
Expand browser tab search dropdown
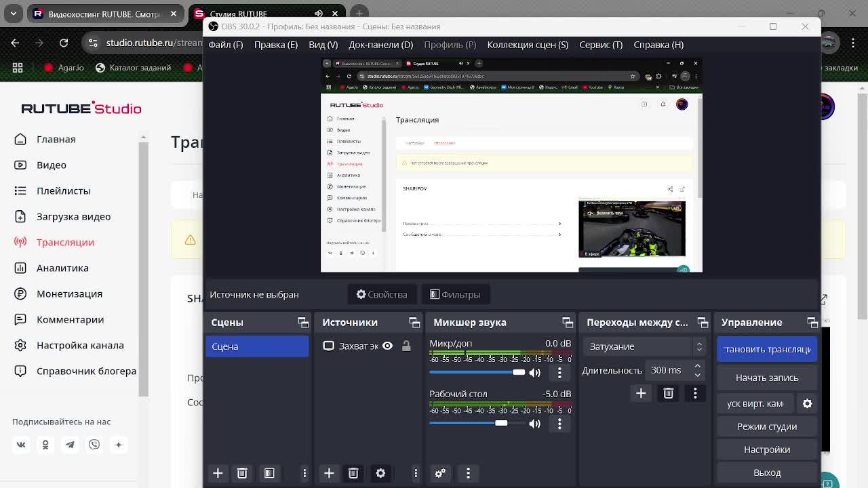click(14, 14)
